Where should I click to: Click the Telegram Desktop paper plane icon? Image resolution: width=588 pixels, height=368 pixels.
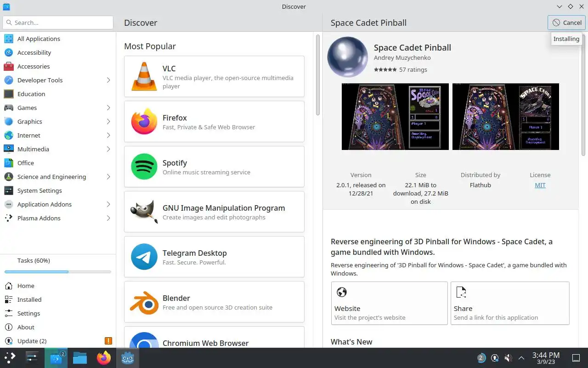click(144, 257)
